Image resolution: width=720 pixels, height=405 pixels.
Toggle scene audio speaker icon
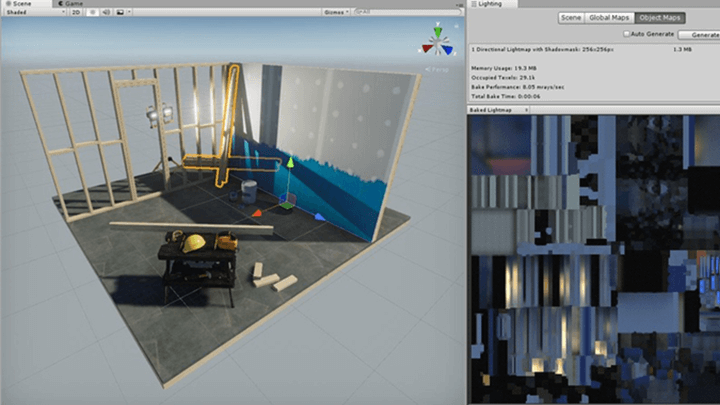[x=106, y=12]
